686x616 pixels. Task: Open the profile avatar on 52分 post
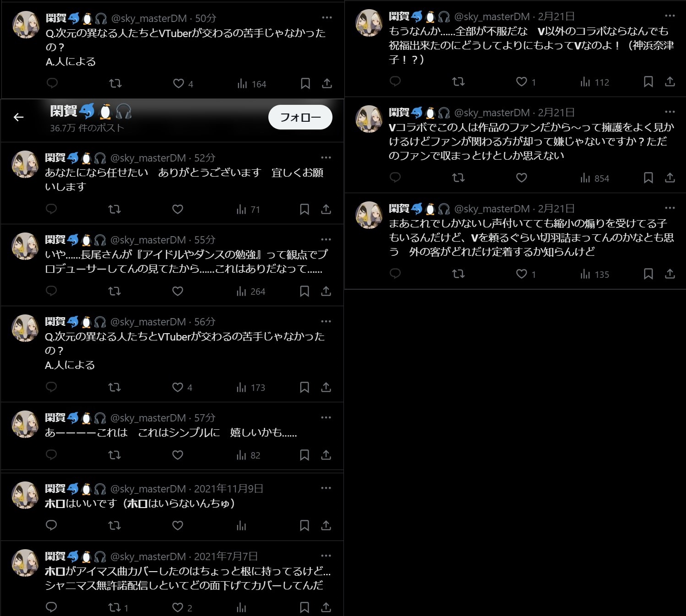pos(25,164)
